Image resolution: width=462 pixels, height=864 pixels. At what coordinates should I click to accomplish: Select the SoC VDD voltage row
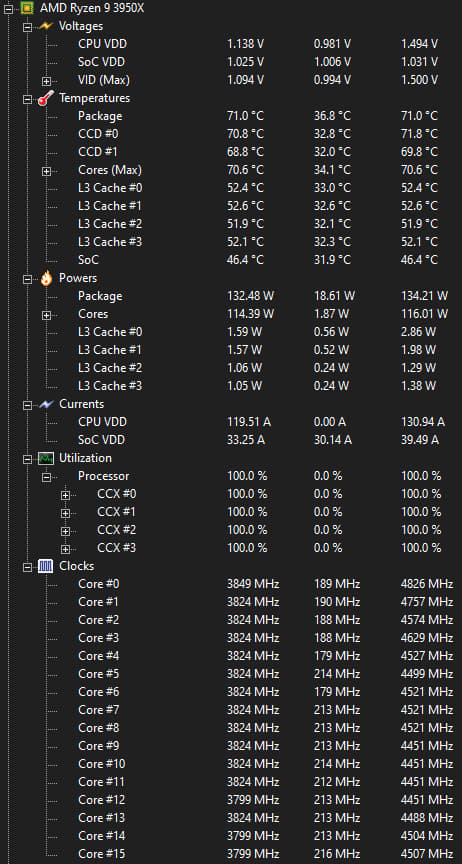[x=257, y=62]
